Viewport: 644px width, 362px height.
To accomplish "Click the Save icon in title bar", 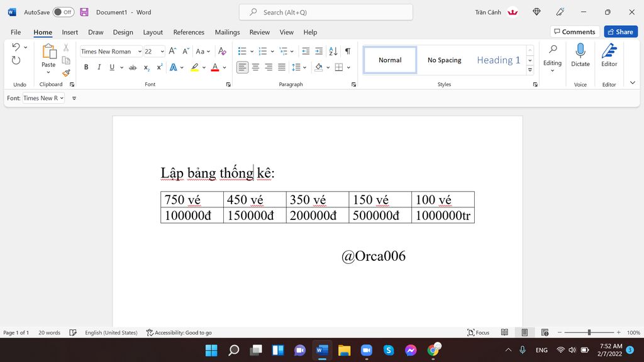I will 84,12.
